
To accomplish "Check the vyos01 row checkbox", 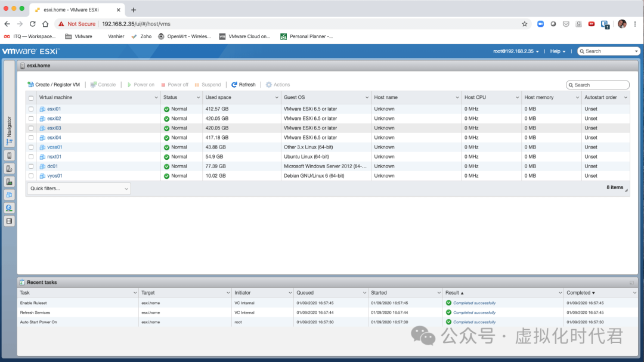I will 31,176.
